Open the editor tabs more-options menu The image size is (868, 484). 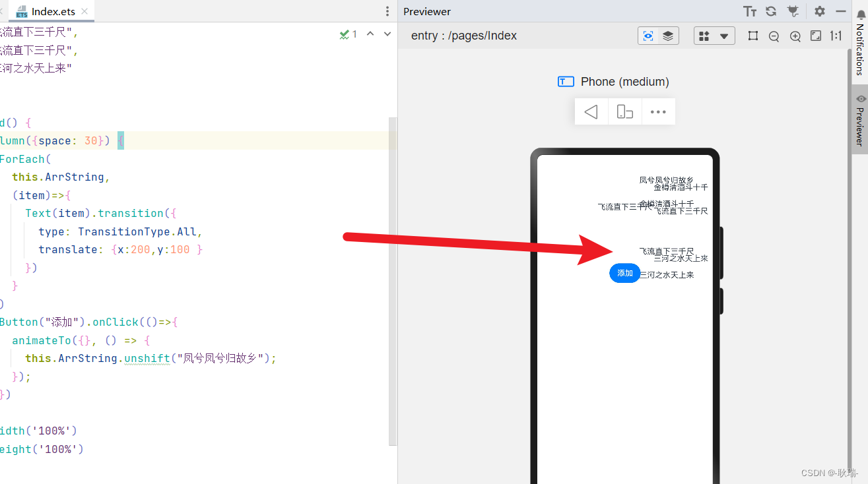pos(387,11)
